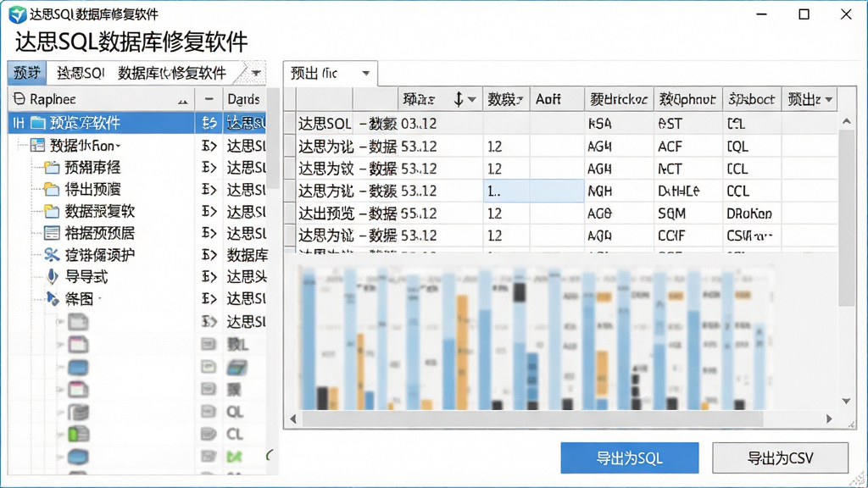Image resolution: width=868 pixels, height=488 pixels.
Task: Expand the small arrow next to 箫图
Action: [100, 299]
